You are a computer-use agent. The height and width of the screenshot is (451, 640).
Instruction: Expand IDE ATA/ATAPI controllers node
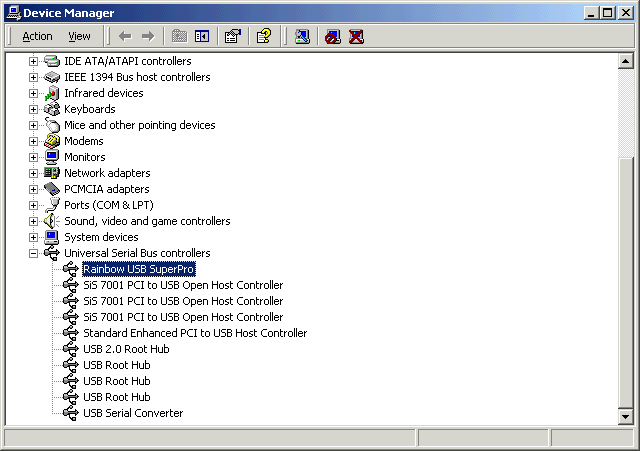33,61
